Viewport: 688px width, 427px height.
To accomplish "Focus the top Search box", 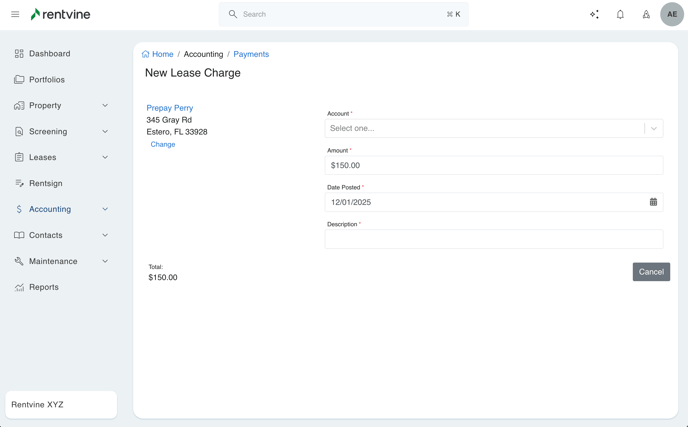I will click(343, 14).
